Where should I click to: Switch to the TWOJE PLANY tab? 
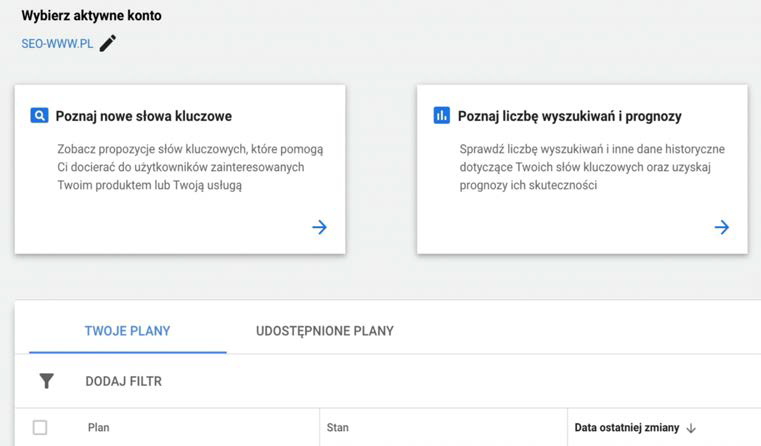127,331
